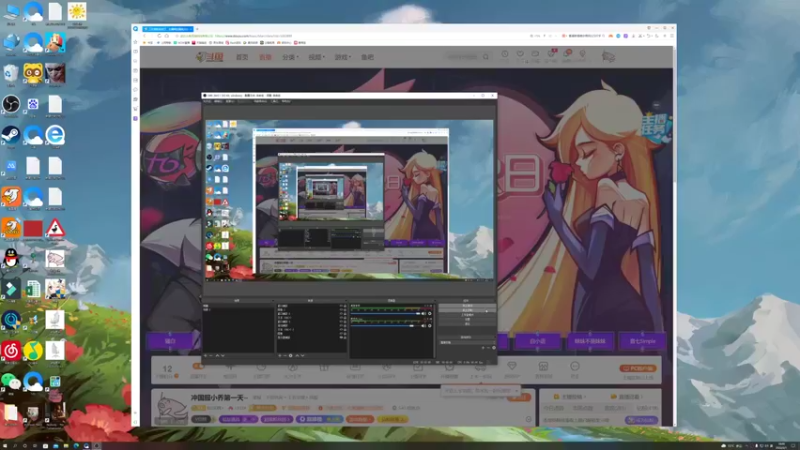Screen dimensions: 800x450
Task: Open the blue 'e' browser desktop shortcut
Action: 55,135
